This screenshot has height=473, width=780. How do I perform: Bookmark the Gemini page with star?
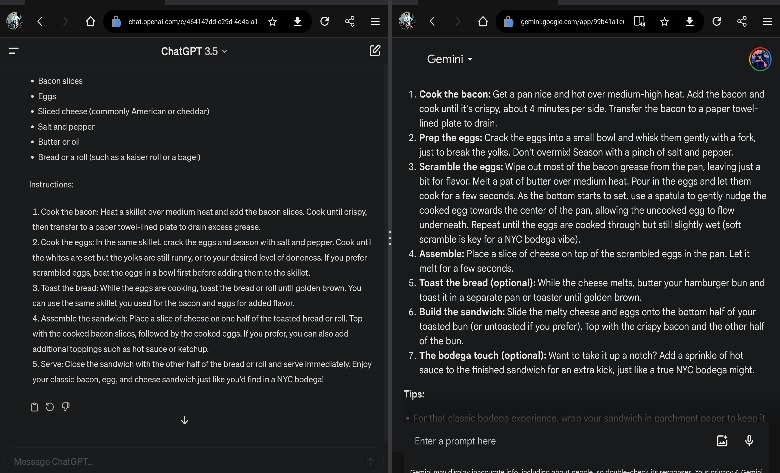[x=665, y=21]
